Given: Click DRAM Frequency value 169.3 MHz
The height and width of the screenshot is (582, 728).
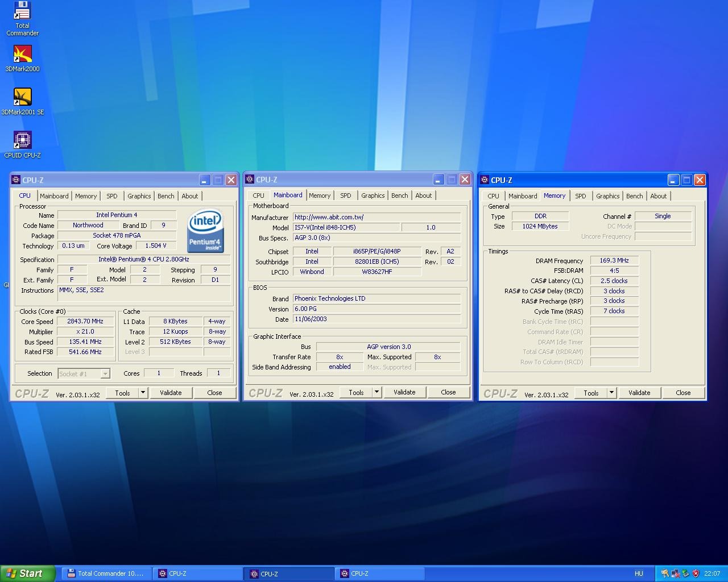Looking at the screenshot, I should [x=614, y=261].
